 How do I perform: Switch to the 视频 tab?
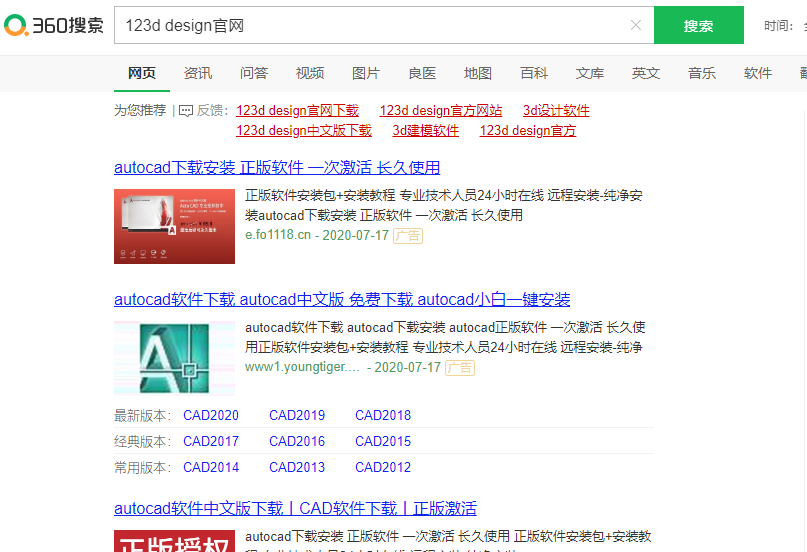click(310, 73)
